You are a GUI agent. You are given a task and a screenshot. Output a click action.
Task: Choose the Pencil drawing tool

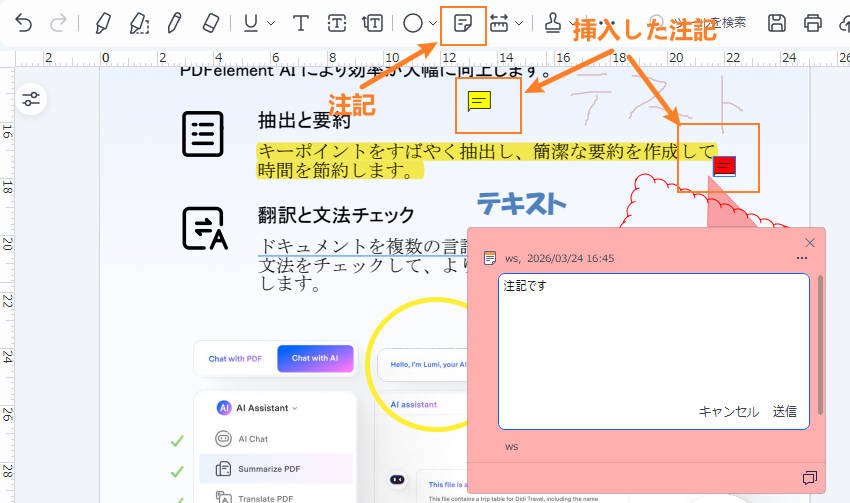tap(175, 23)
